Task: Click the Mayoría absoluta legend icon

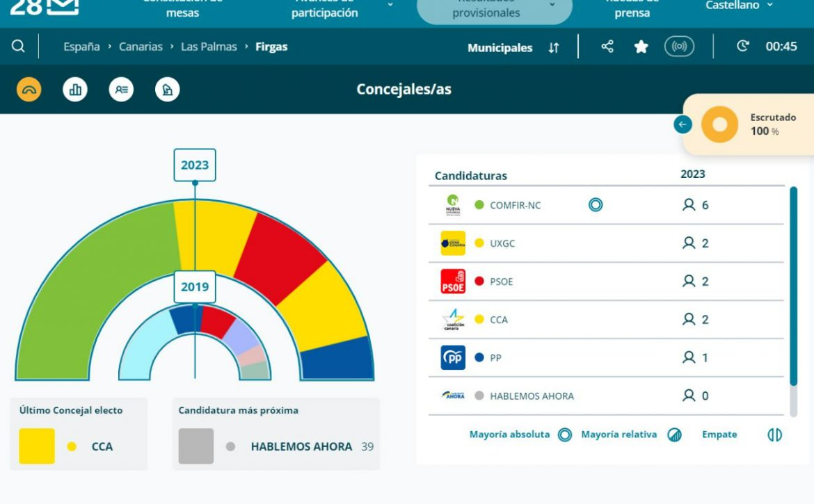Action: [x=565, y=434]
